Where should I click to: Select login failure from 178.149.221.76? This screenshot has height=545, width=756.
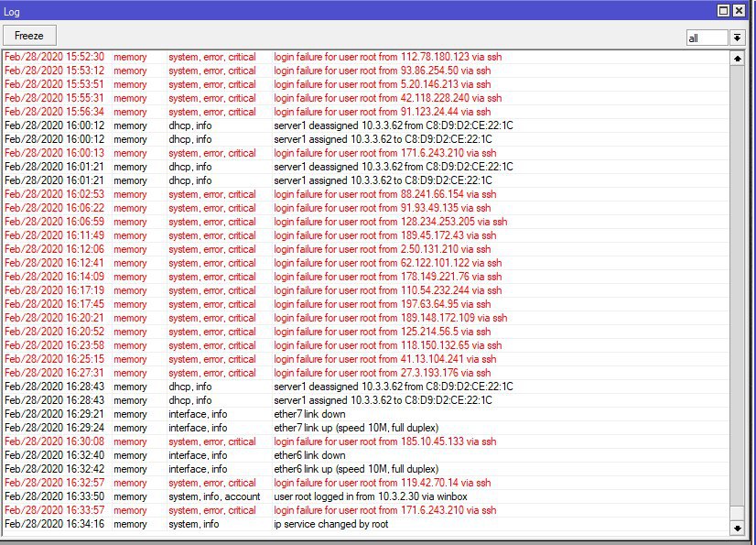[366, 278]
